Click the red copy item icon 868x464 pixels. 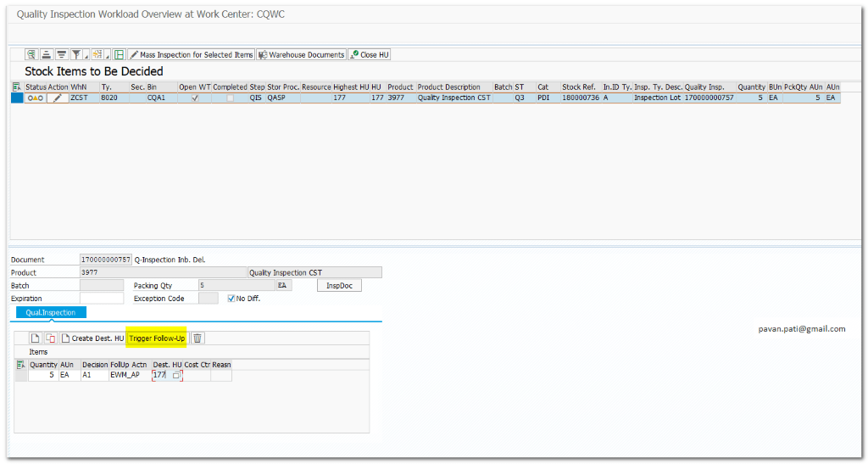pos(51,338)
